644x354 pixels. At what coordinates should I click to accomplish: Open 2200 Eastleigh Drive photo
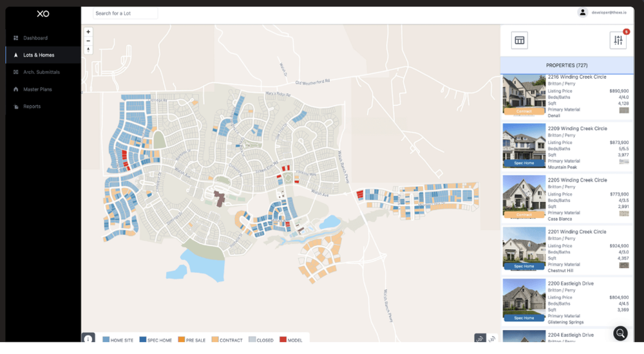[524, 301]
